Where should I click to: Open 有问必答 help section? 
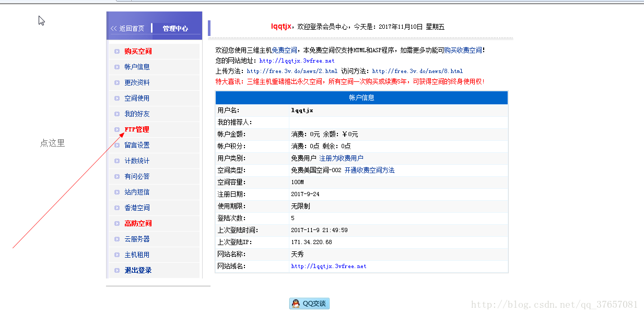click(x=137, y=176)
